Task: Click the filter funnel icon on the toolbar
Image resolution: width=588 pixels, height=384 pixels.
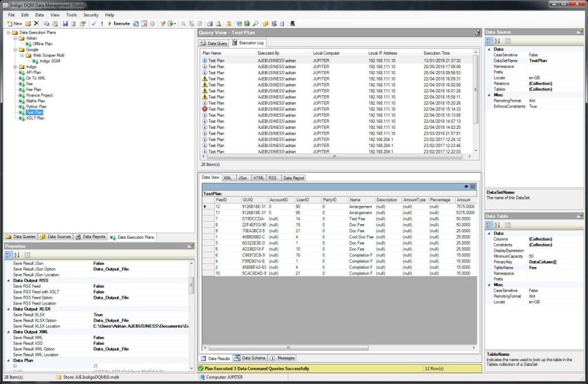Action: [x=163, y=24]
